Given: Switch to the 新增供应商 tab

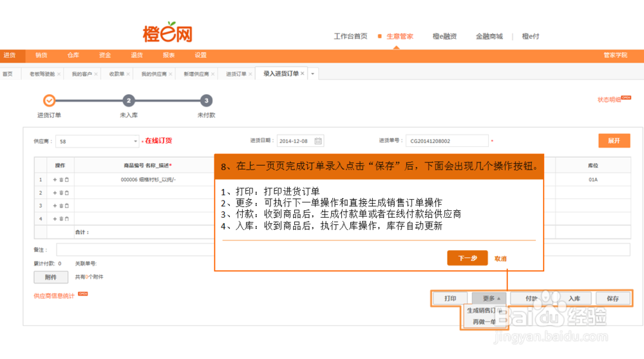Looking at the screenshot, I should click(x=196, y=74).
